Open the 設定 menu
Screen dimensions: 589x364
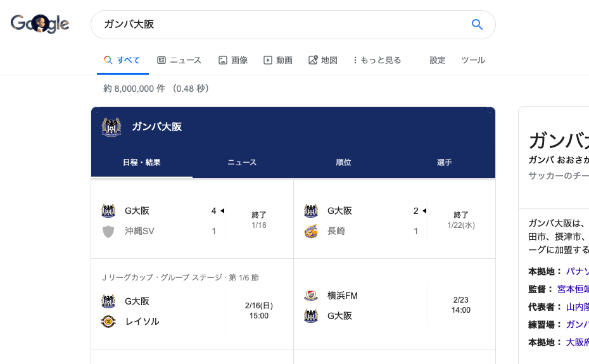tap(437, 60)
